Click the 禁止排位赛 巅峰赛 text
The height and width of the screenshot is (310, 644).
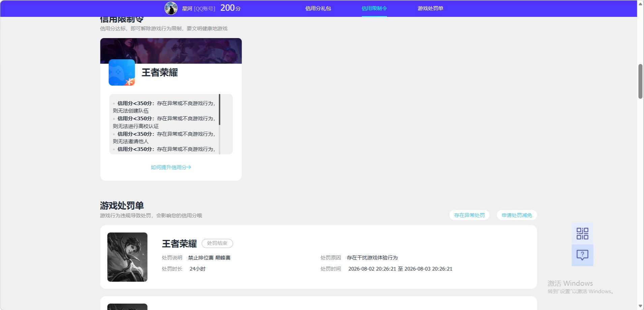coord(209,258)
